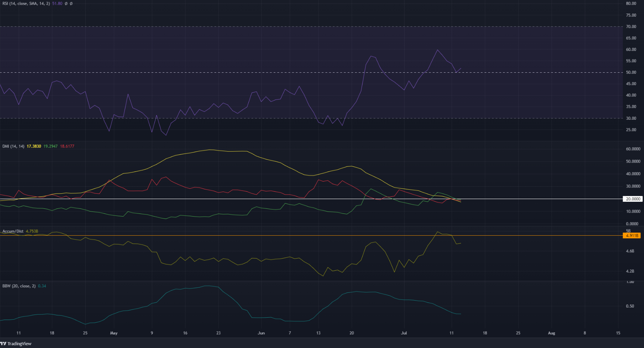The height and width of the screenshot is (348, 644).
Task: Click the white 20.0000 price axis label
Action: (x=633, y=199)
